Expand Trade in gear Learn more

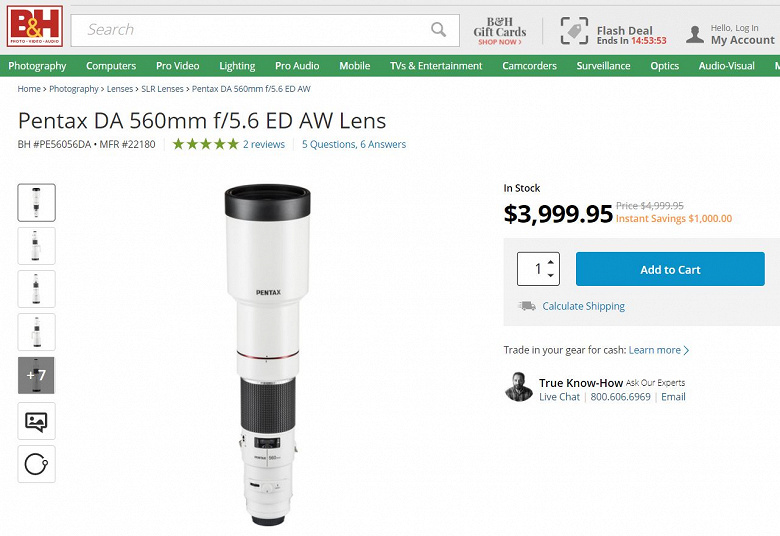click(659, 350)
